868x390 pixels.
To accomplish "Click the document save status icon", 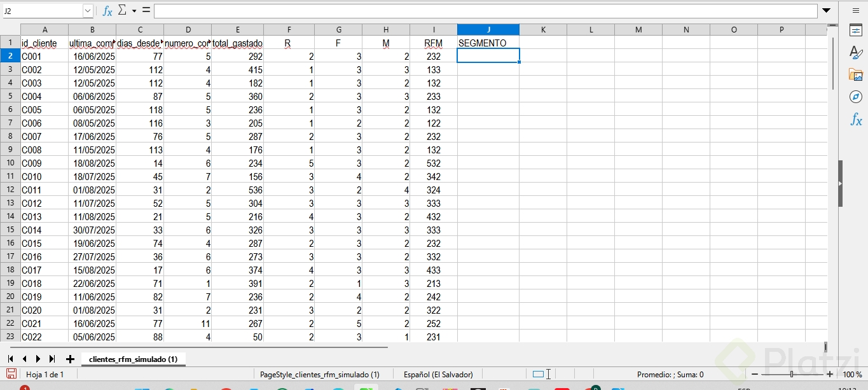I will (11, 374).
